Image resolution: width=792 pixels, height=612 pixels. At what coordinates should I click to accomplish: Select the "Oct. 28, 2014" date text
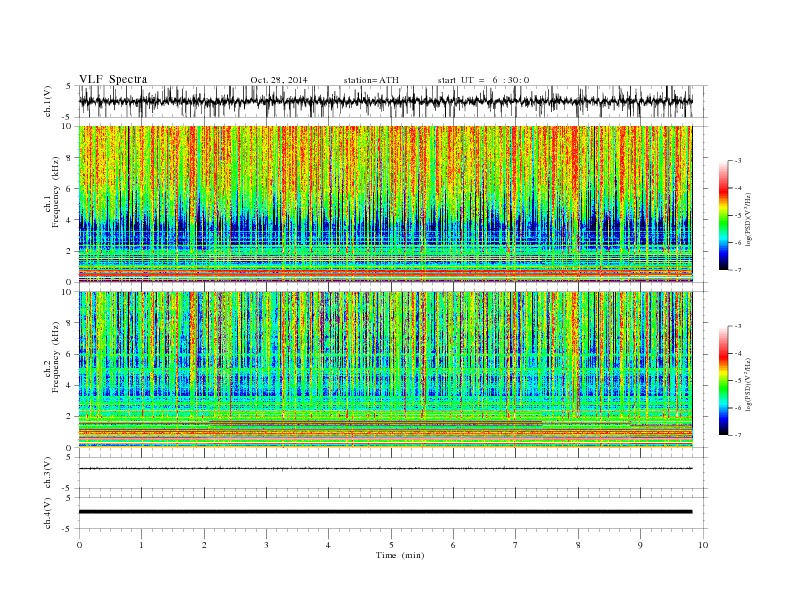(279, 80)
